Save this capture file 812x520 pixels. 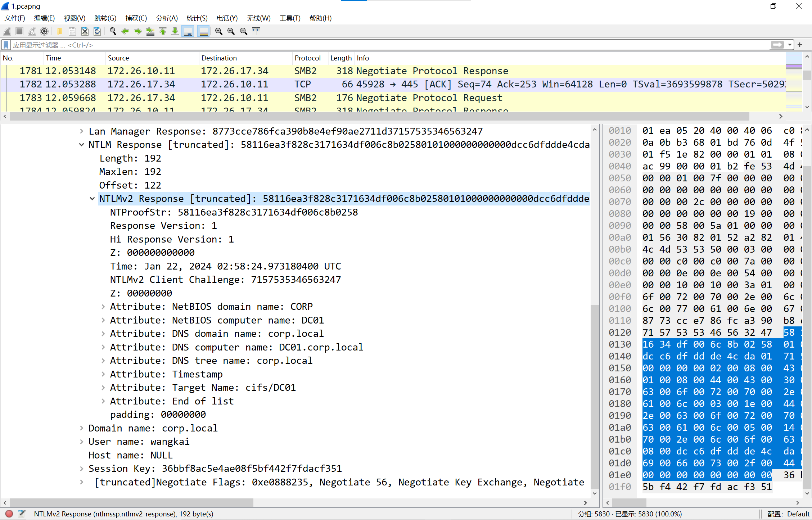coord(72,31)
